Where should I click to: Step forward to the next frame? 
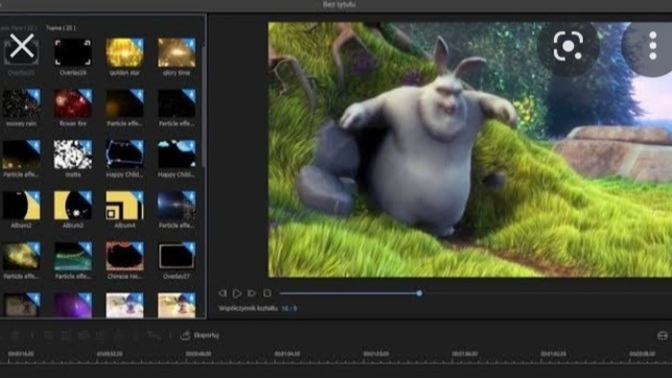tap(252, 294)
